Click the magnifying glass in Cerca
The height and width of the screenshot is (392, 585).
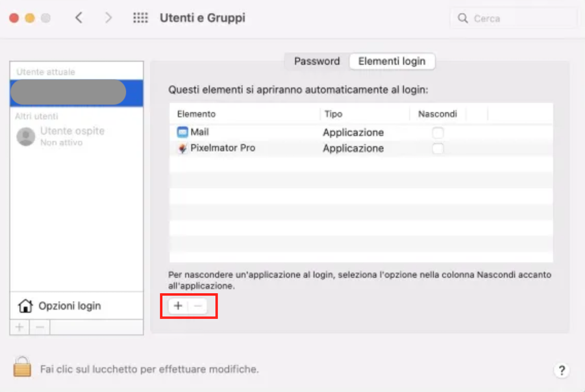pyautogui.click(x=462, y=18)
